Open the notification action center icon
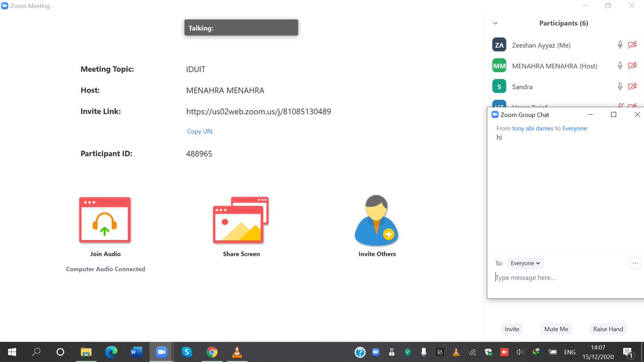The height and width of the screenshot is (362, 644). (627, 352)
